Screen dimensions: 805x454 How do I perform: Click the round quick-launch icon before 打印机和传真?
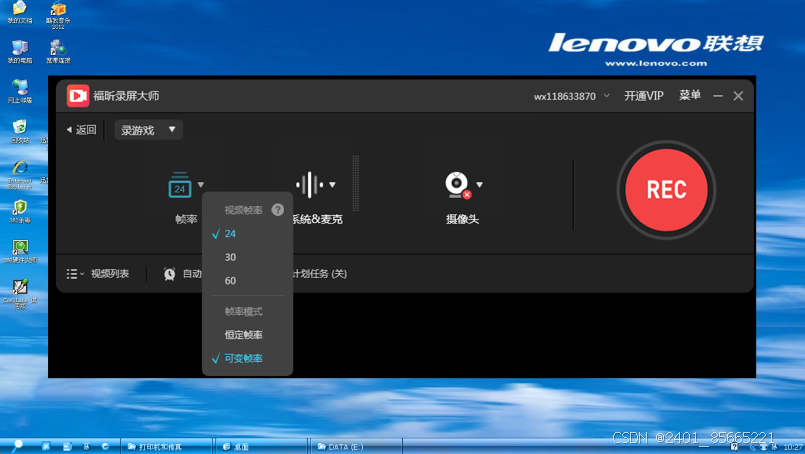(105, 447)
